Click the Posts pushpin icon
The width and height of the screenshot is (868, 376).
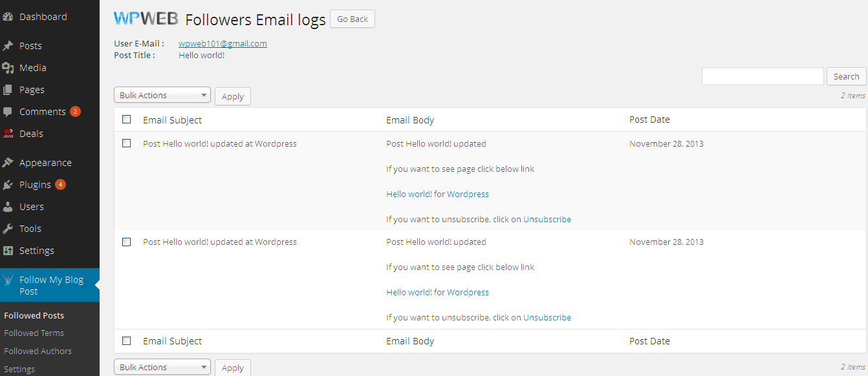click(x=8, y=46)
